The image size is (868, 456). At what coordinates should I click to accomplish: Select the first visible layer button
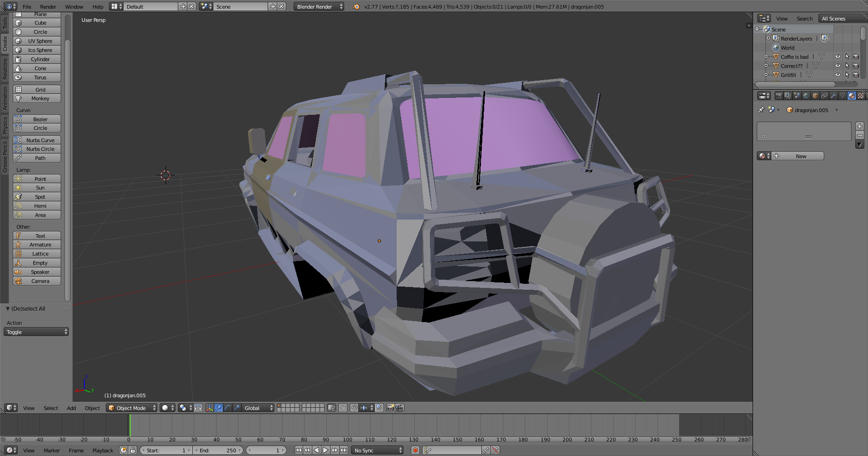(x=279, y=405)
